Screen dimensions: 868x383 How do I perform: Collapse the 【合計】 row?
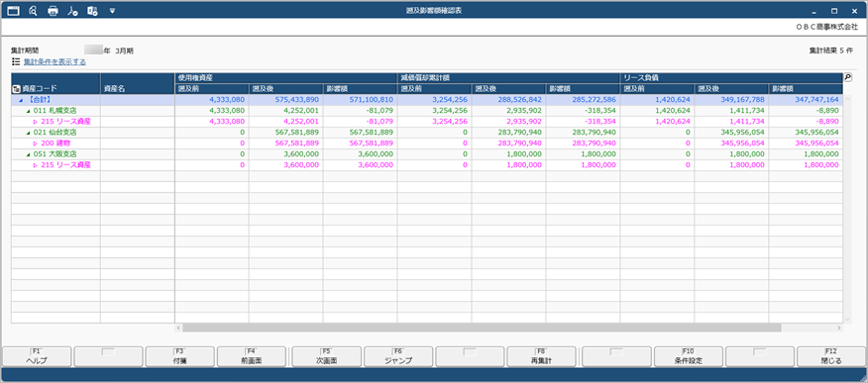click(x=21, y=100)
